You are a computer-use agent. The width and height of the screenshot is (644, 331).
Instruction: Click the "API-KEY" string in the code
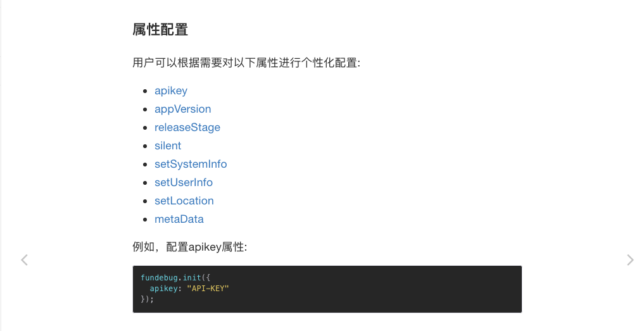coord(208,289)
